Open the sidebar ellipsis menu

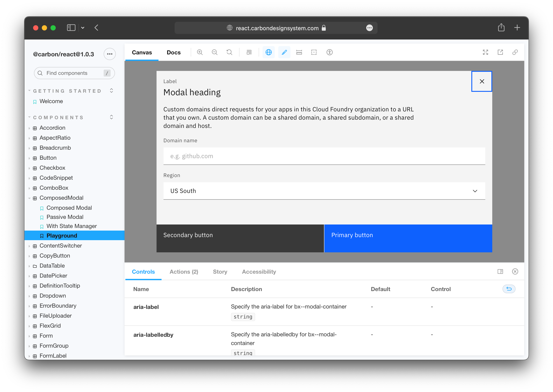tap(110, 54)
